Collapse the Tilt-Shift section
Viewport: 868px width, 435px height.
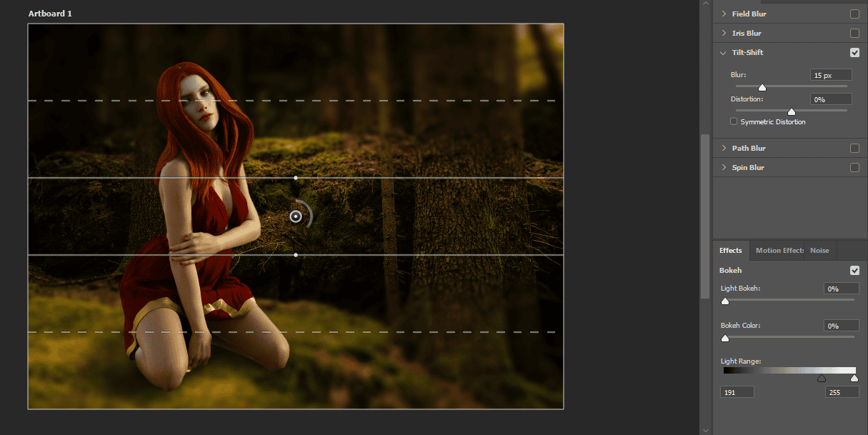click(724, 52)
